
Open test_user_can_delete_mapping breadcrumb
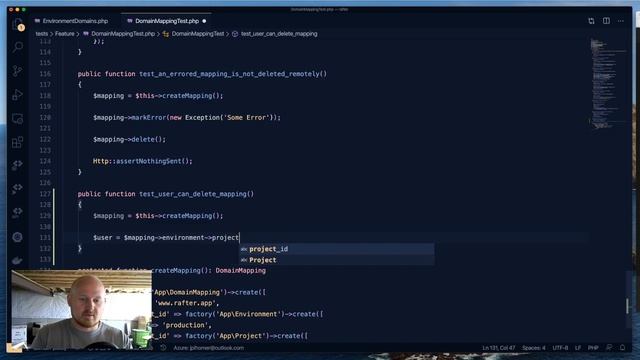[x=279, y=34]
